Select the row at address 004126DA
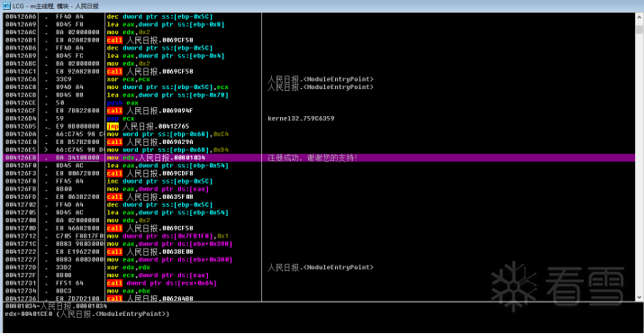The width and height of the screenshot is (644, 334). pos(319,134)
